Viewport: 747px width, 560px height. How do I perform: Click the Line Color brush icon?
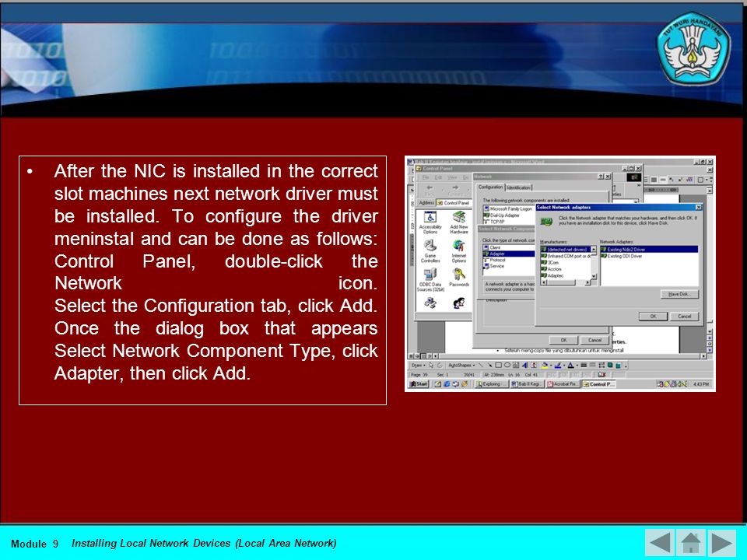click(x=558, y=366)
